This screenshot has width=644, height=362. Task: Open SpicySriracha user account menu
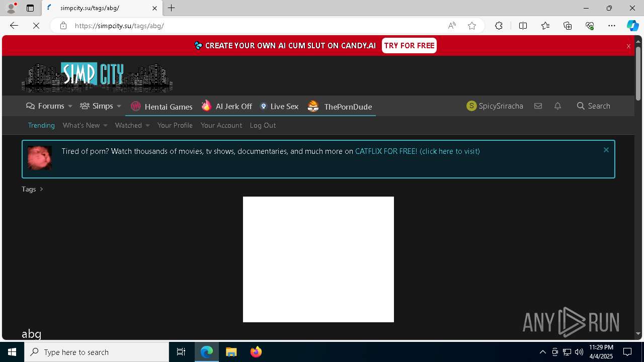tap(495, 106)
